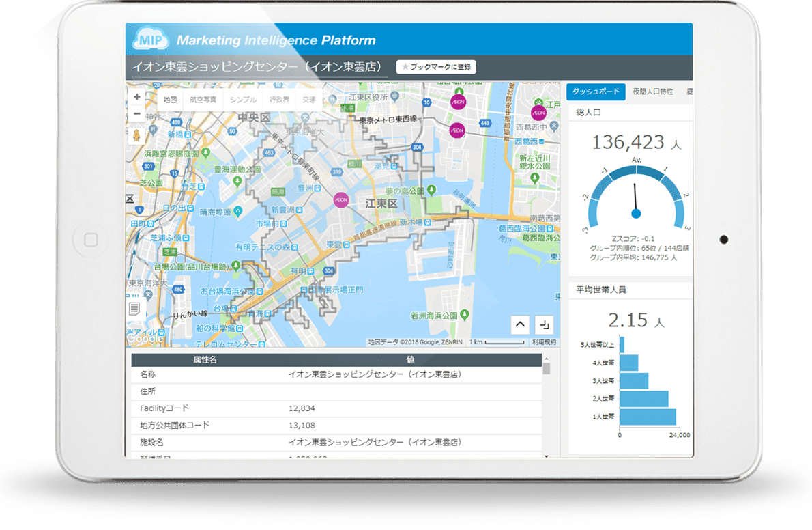Click the 13,108 value cell
This screenshot has width=812, height=530.
(x=302, y=426)
